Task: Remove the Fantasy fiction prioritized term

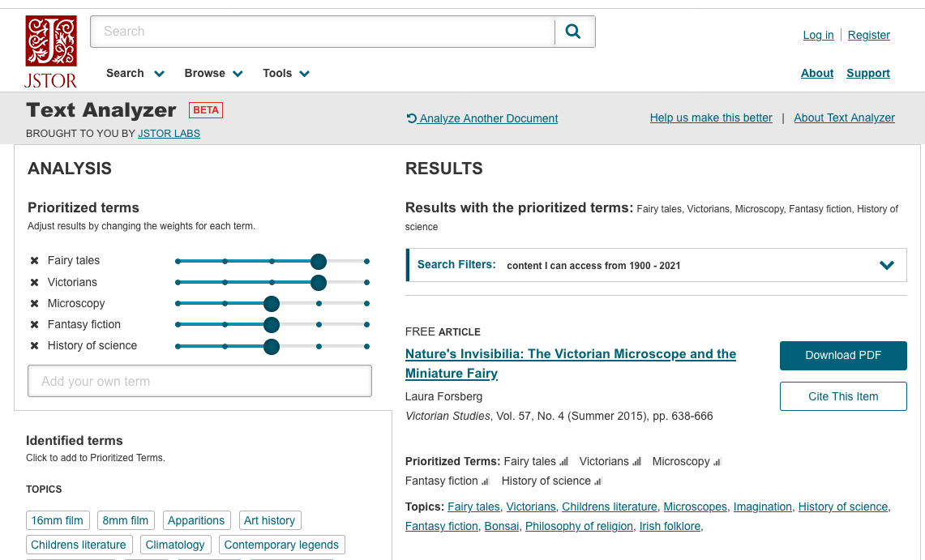Action: [34, 325]
